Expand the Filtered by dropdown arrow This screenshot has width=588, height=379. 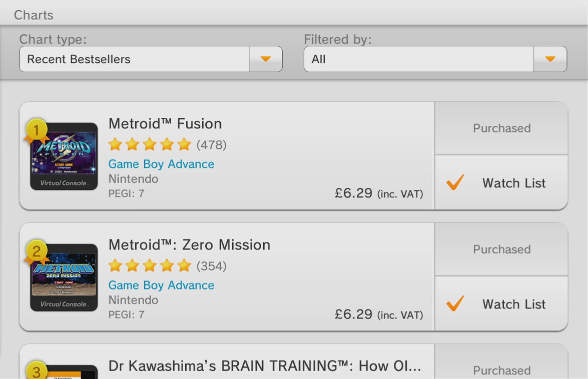coord(550,59)
